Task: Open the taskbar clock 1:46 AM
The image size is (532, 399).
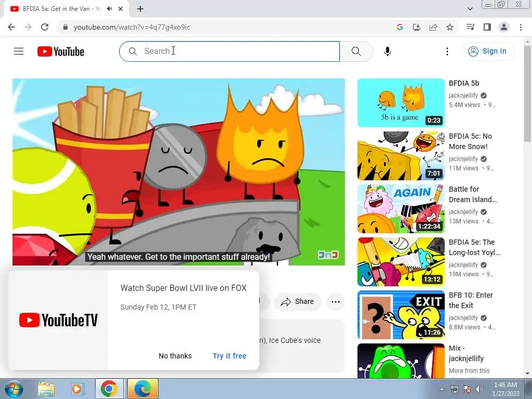Action: click(506, 389)
